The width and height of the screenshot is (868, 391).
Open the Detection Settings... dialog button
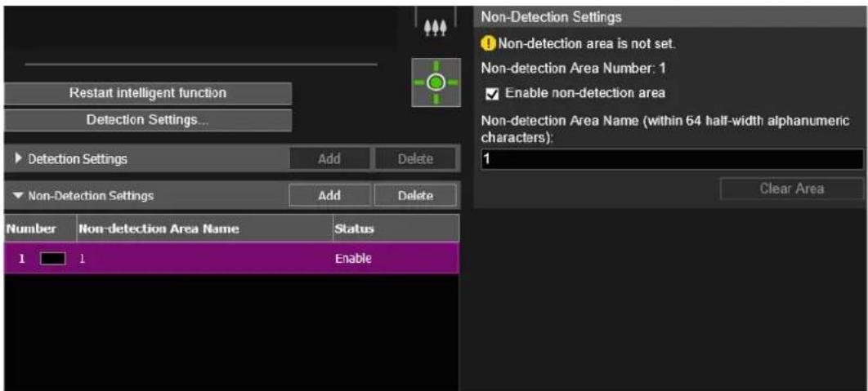(148, 120)
